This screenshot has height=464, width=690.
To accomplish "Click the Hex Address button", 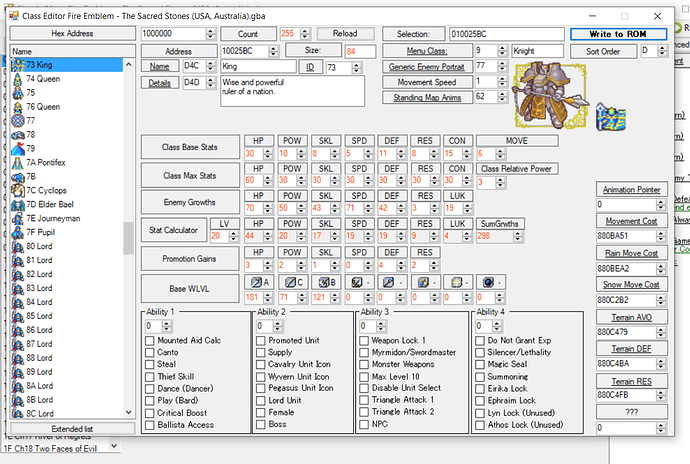I will pyautogui.click(x=73, y=33).
